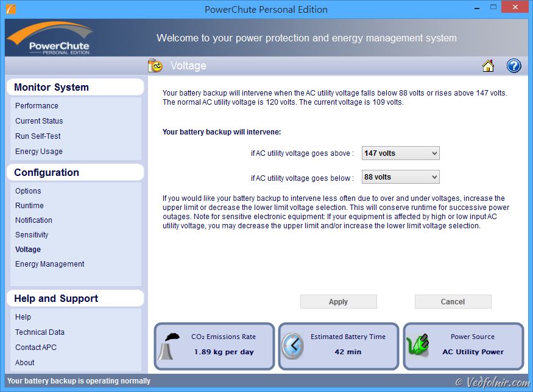Click the CO2 emissions smokestack icon
The image size is (533, 392).
169,346
